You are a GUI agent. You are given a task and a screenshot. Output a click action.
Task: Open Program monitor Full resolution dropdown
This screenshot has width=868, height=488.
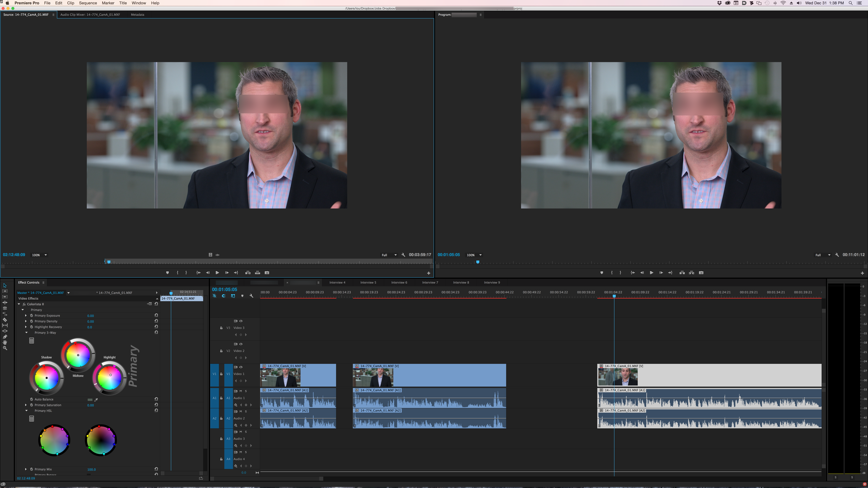823,255
